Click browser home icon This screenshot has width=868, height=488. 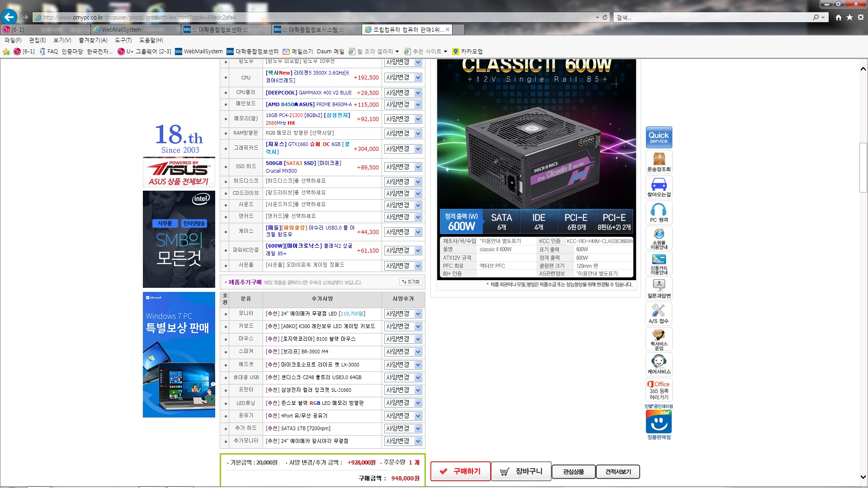click(x=838, y=17)
